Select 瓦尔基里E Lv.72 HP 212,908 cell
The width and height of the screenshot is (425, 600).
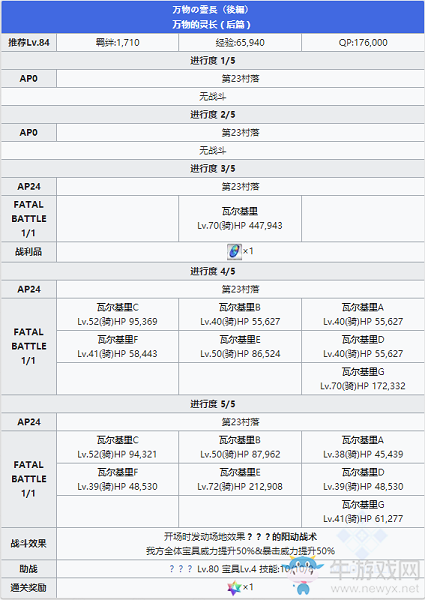tap(240, 479)
